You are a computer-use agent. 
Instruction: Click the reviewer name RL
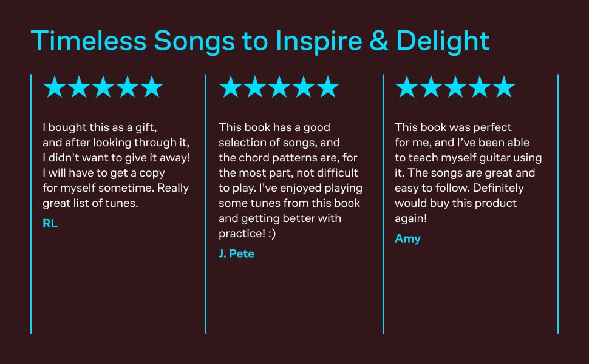pos(50,223)
